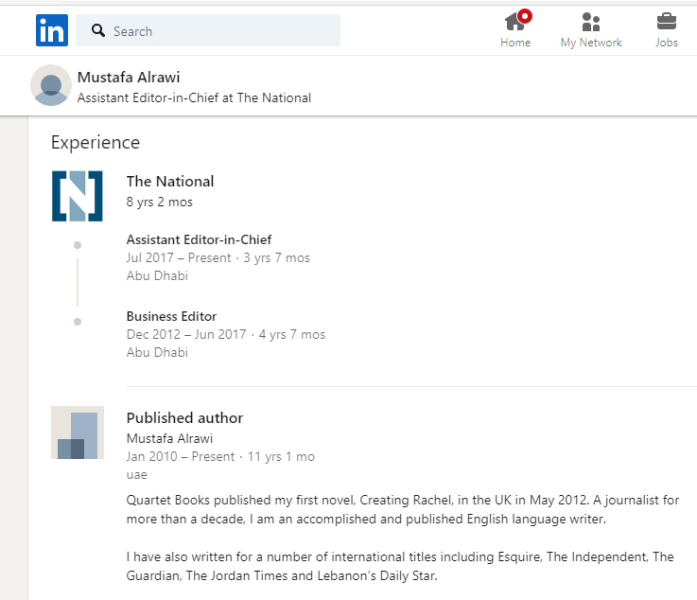Select the Business Editor role title
Image resolution: width=697 pixels, height=600 pixels.
172,316
